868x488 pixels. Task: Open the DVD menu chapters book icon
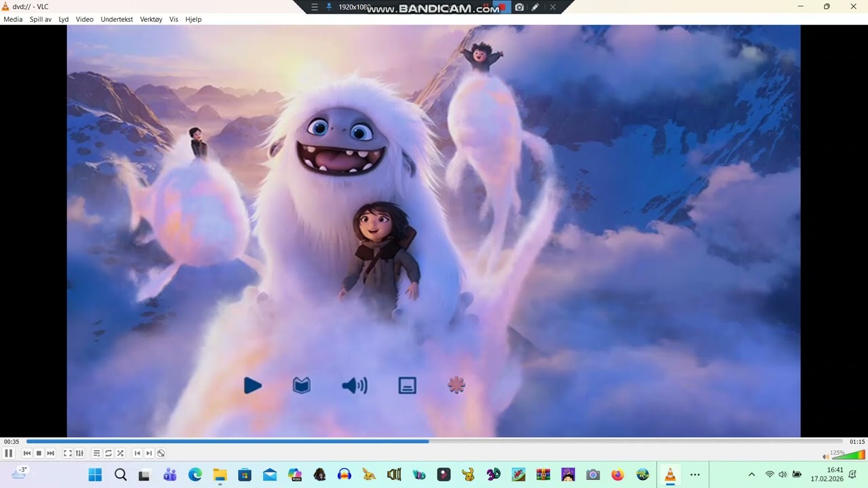[302, 386]
